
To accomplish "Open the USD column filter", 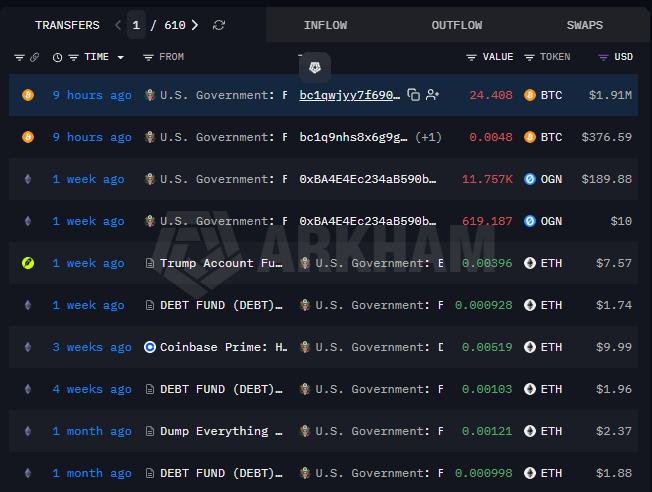I will point(603,57).
